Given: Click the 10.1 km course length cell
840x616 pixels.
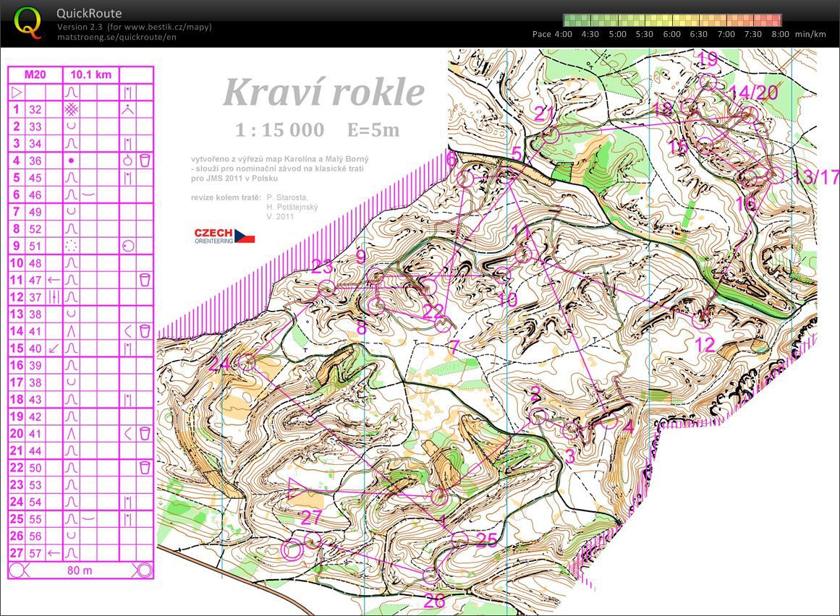Looking at the screenshot, I should click(x=91, y=75).
